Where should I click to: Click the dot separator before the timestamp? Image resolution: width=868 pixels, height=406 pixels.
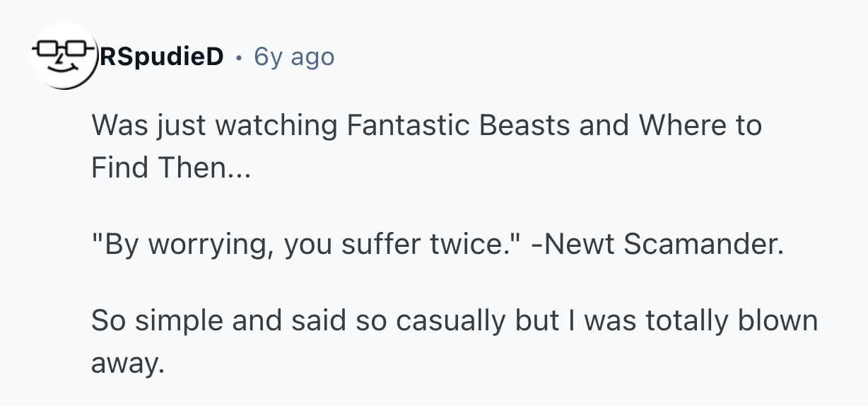(239, 57)
